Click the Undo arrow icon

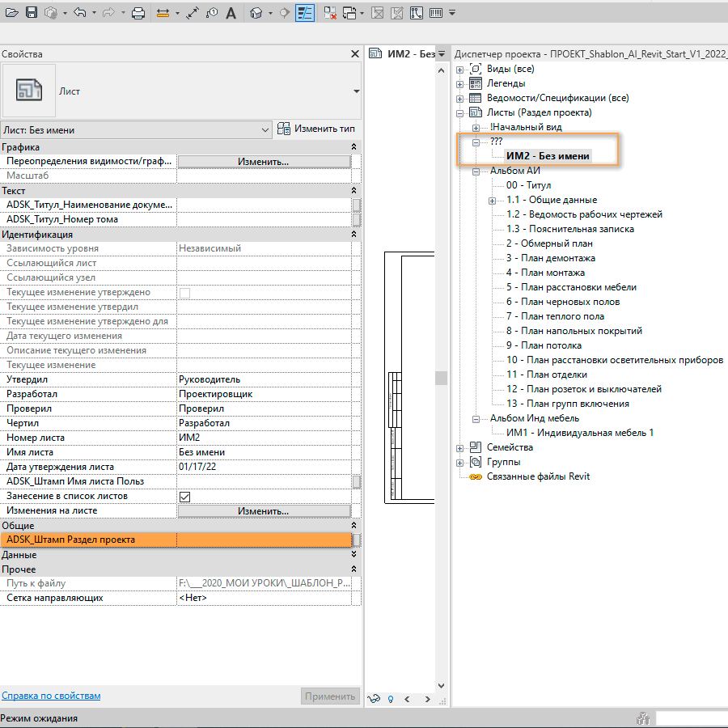(80, 12)
